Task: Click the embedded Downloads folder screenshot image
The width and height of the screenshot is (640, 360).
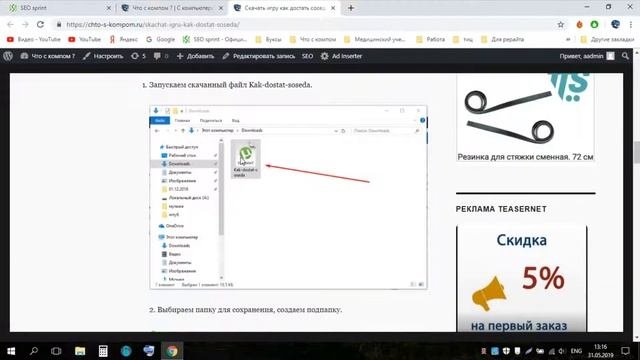Action: tap(288, 197)
